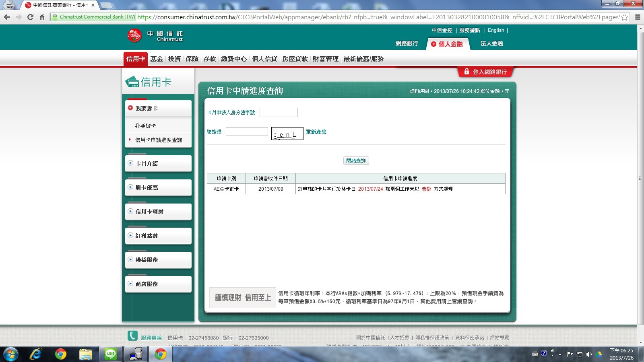Reload the Chinatrust page

pos(30,17)
